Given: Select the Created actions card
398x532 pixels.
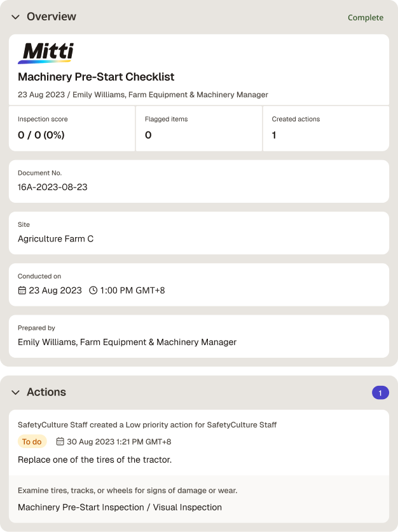Looking at the screenshot, I should pos(326,128).
